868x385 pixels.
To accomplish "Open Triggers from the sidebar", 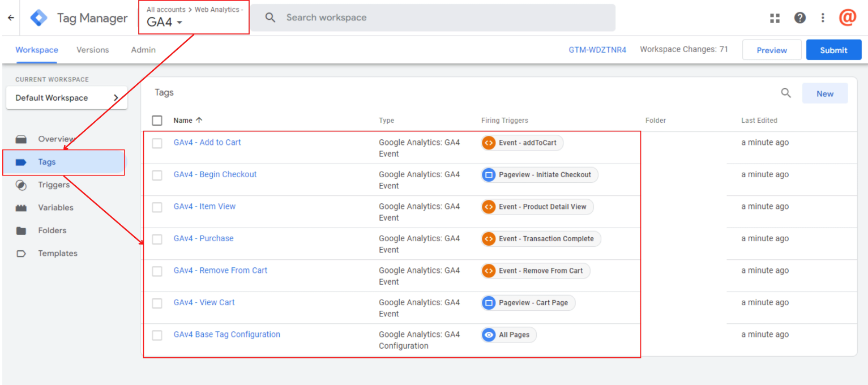I will coord(54,185).
